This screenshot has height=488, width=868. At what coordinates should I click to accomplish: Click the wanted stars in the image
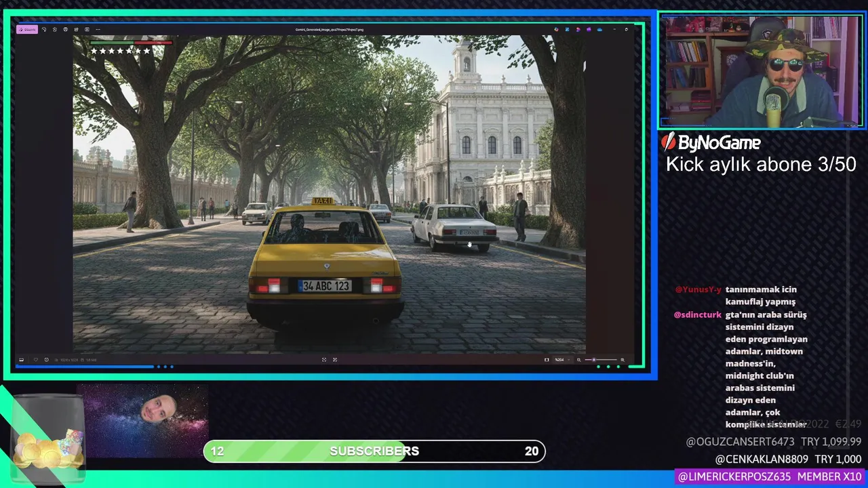click(x=121, y=51)
